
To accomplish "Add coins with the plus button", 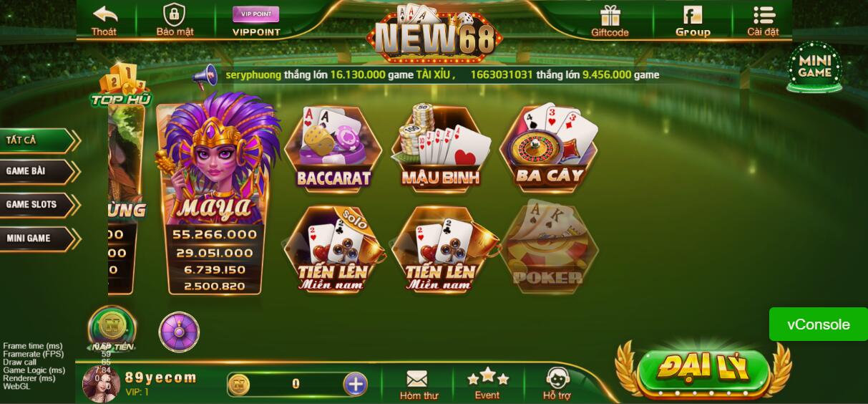I will pos(355,384).
